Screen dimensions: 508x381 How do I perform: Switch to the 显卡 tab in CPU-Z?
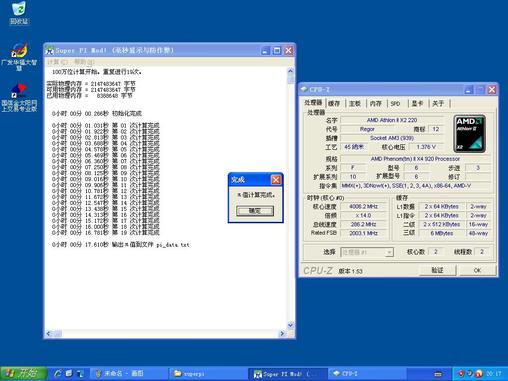coord(417,104)
